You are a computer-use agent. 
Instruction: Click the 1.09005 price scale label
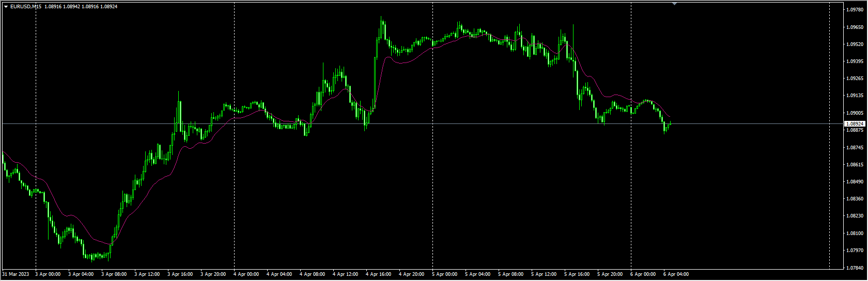(856, 113)
